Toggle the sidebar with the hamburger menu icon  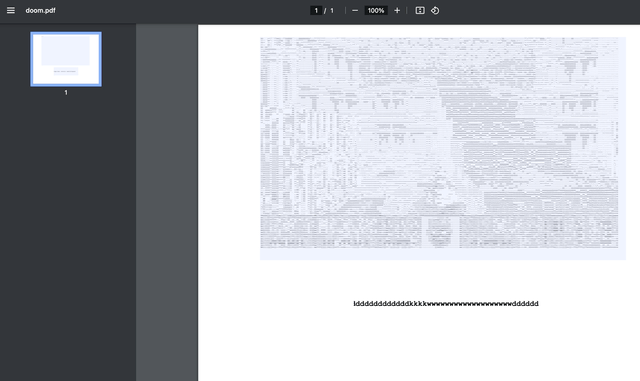(x=11, y=11)
